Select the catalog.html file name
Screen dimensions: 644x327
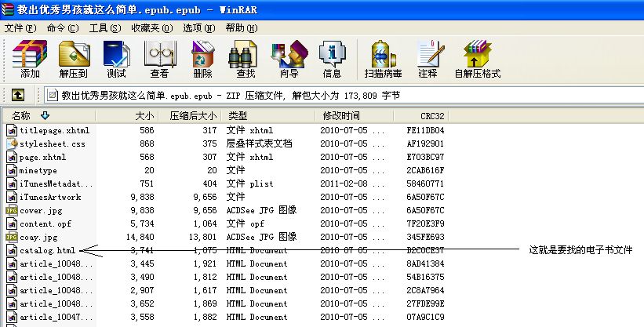pos(48,251)
